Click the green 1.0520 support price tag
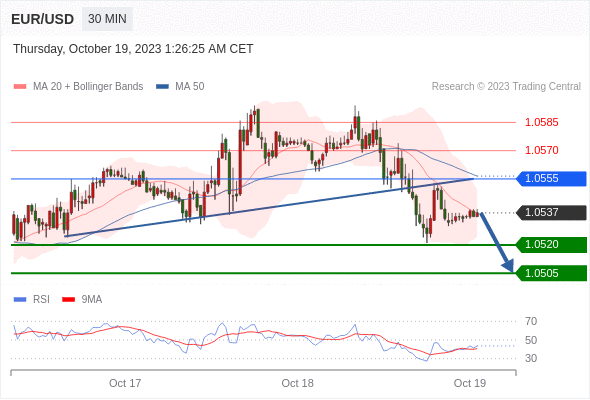590x400 pixels. pyautogui.click(x=551, y=245)
